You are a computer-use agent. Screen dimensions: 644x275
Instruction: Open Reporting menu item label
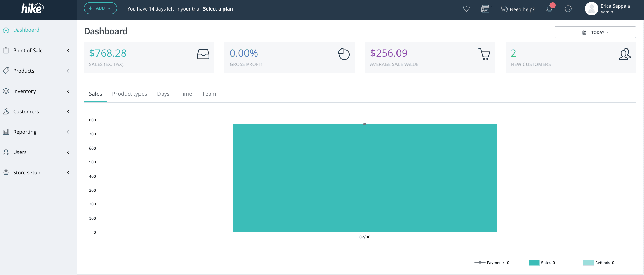point(25,132)
